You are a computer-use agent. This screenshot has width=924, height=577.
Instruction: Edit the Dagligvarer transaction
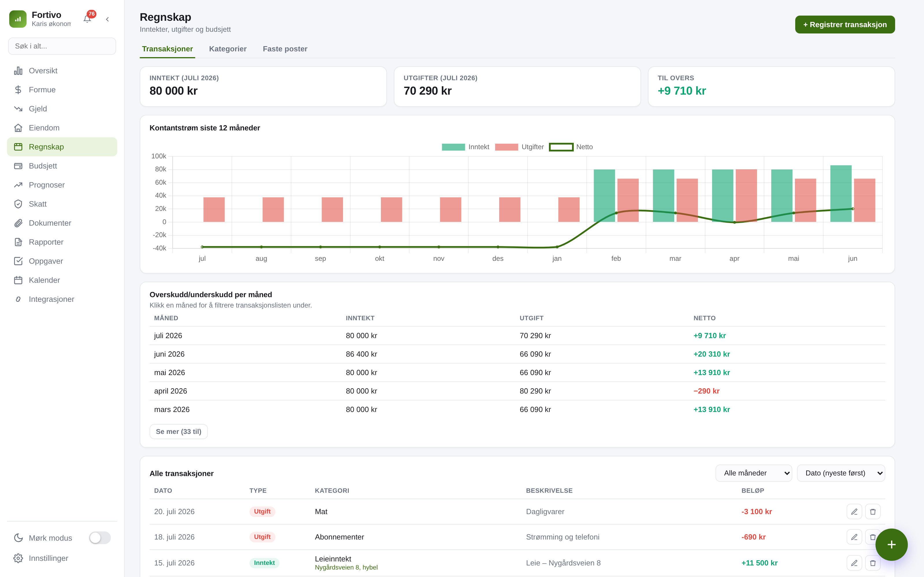click(854, 512)
